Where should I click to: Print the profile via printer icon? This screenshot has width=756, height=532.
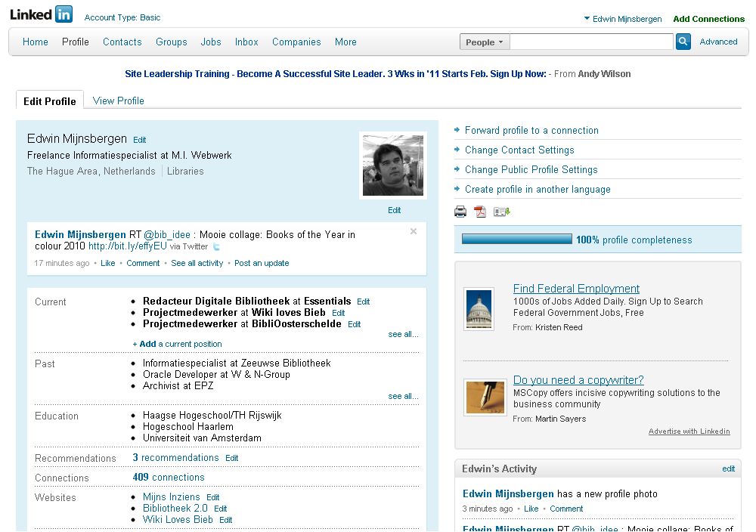[460, 212]
